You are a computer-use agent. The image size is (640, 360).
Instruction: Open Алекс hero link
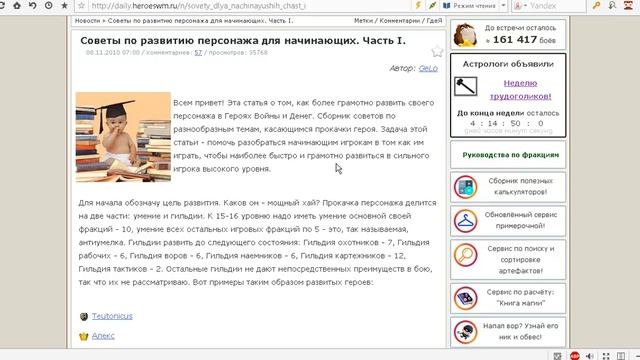[x=103, y=336]
